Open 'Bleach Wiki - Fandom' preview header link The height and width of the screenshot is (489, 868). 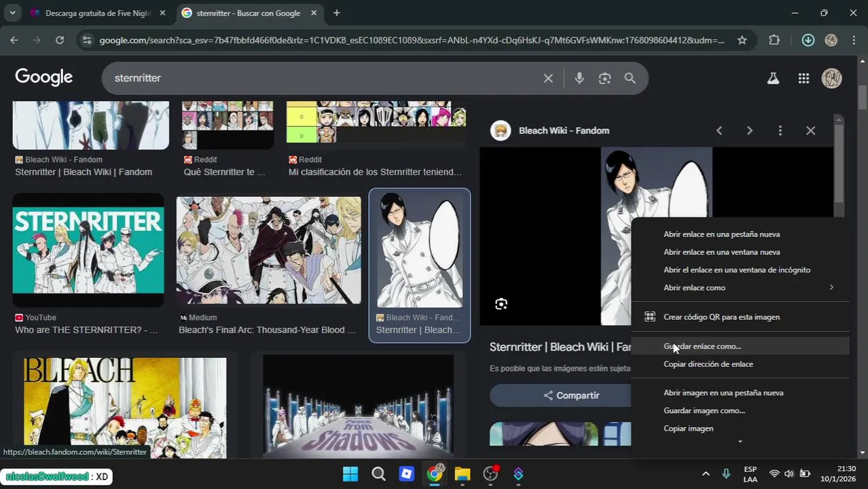(x=564, y=130)
